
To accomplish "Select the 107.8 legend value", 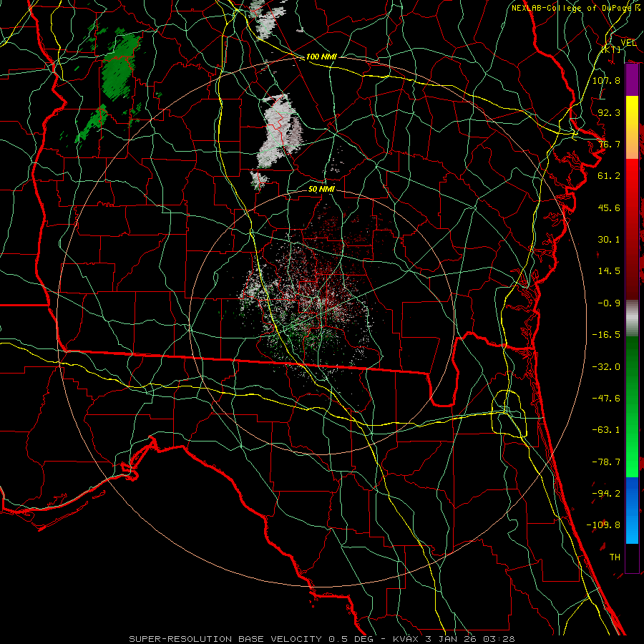I will (606, 80).
